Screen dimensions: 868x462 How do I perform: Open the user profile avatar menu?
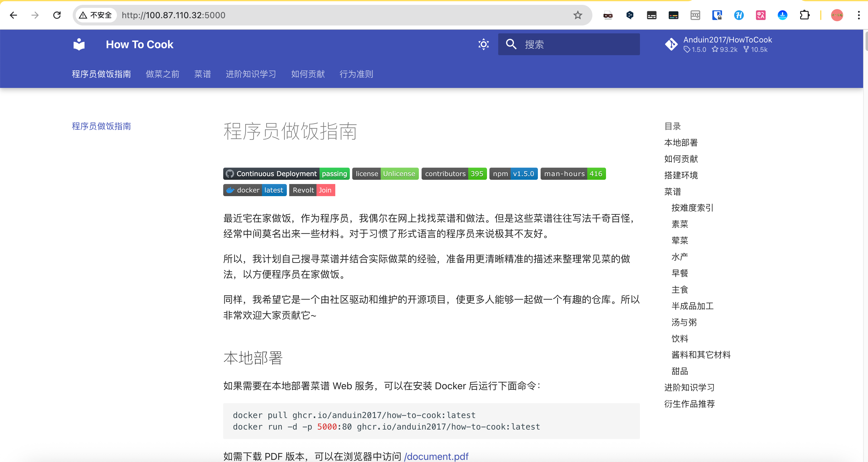(x=837, y=15)
